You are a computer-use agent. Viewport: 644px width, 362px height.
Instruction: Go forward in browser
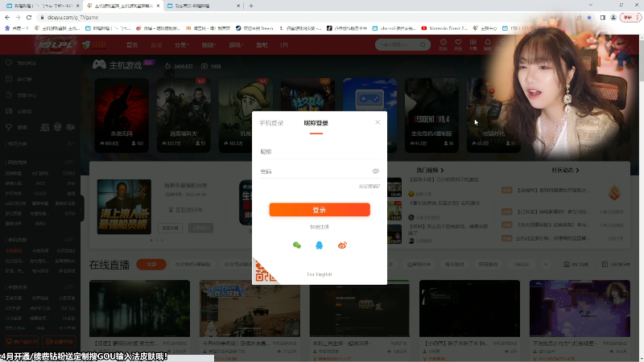pos(18,17)
